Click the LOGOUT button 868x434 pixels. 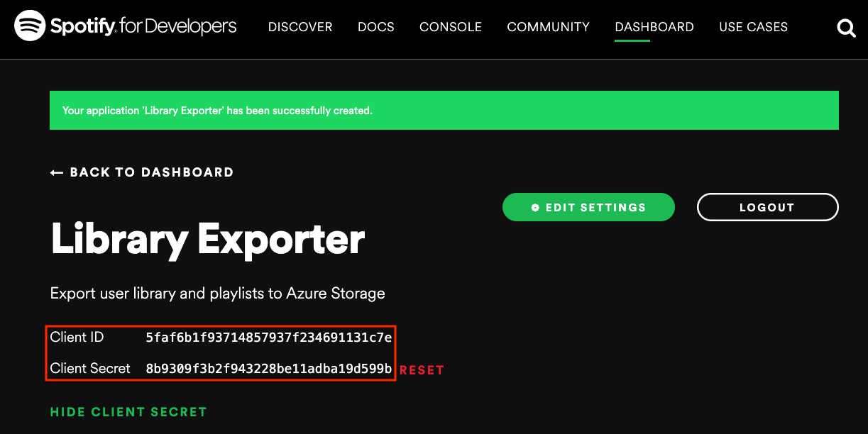pos(768,207)
